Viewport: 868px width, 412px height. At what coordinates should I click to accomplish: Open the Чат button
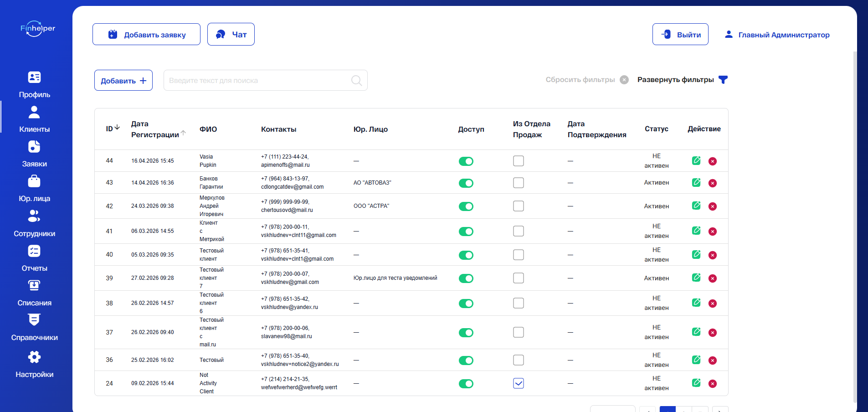coord(231,34)
